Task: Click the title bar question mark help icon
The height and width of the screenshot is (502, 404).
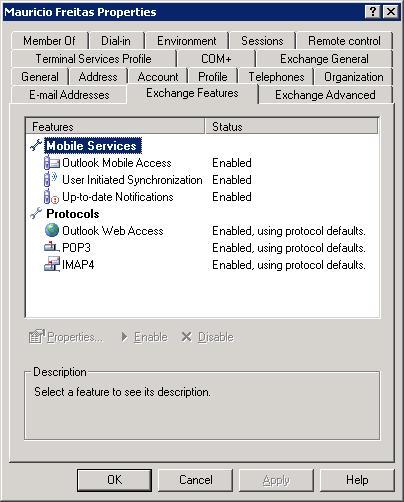Action: 373,12
